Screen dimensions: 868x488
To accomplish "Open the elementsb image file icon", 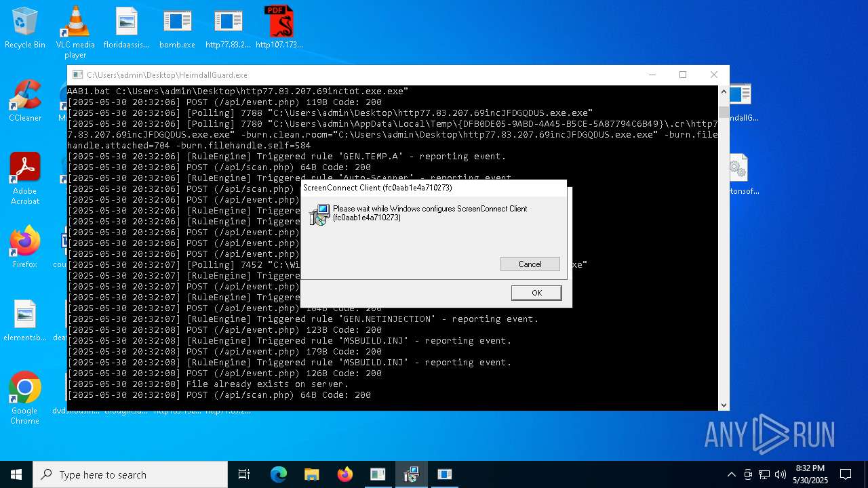I will [x=25, y=321].
